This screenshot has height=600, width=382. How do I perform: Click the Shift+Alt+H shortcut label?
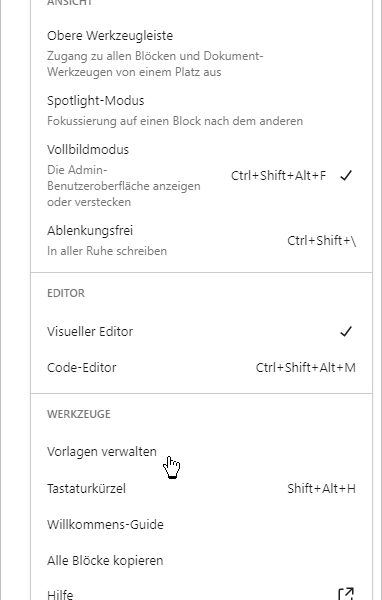tap(322, 489)
